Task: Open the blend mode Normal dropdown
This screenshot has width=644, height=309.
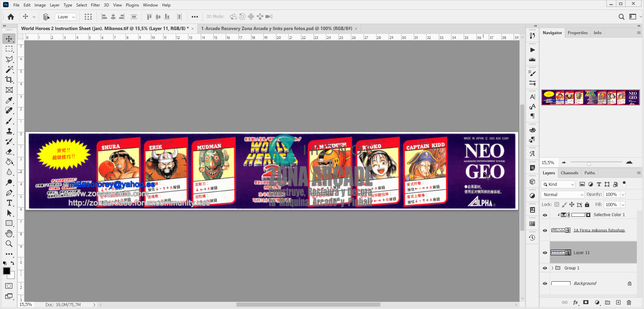Action: click(x=562, y=194)
